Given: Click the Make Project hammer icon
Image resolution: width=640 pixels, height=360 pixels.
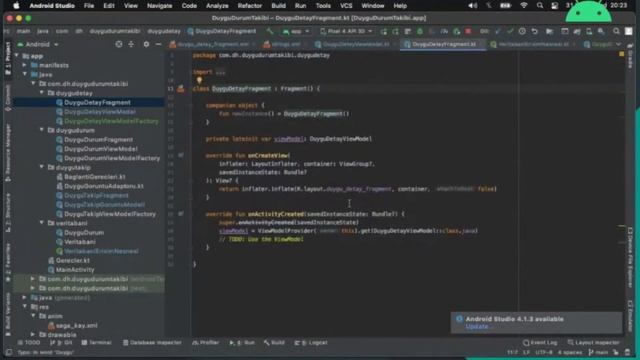Looking at the screenshot, I should 270,31.
